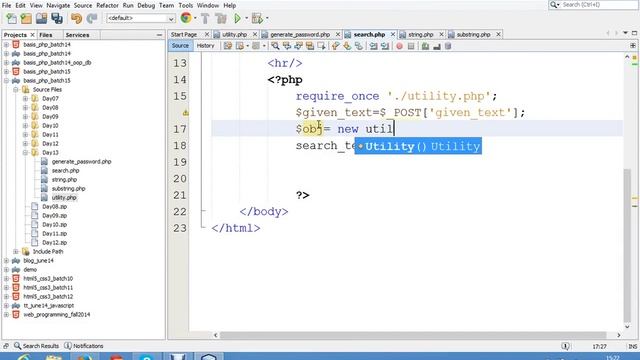Minimize the Projects panel
This screenshot has height=360, width=640.
click(159, 35)
